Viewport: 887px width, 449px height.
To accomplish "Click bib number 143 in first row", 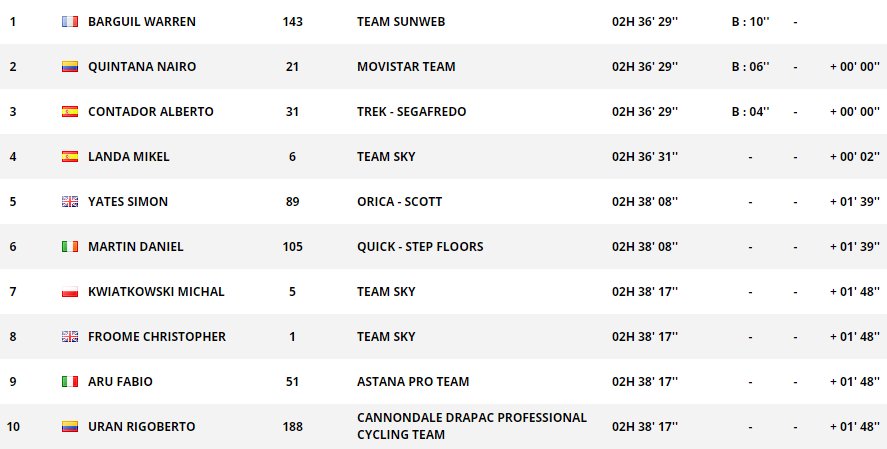I will tap(293, 21).
